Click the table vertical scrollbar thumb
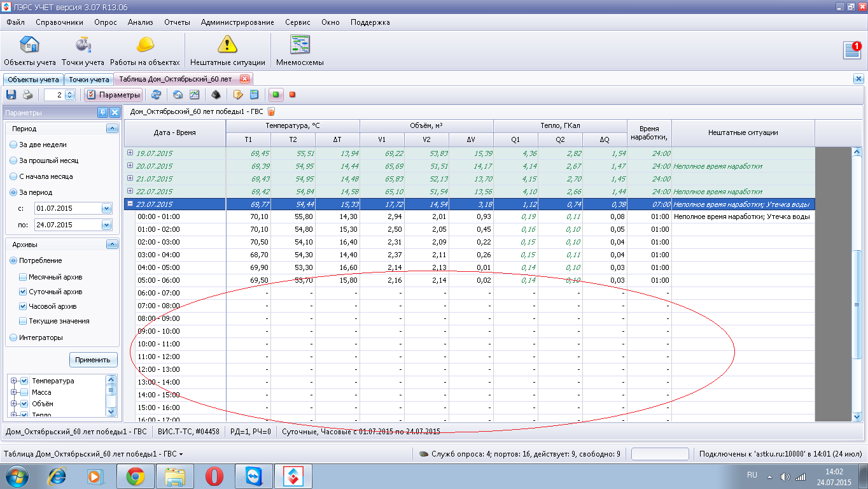The width and height of the screenshot is (868, 489). tap(857, 304)
